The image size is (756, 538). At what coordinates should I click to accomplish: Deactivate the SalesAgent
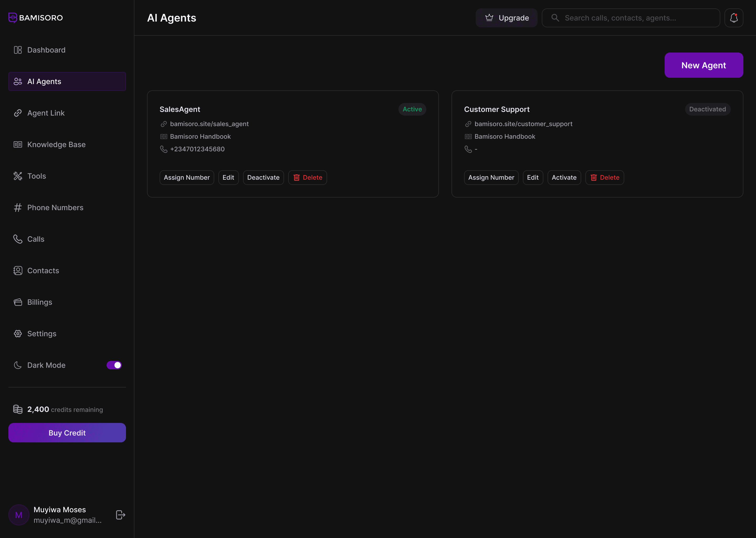[x=263, y=178]
